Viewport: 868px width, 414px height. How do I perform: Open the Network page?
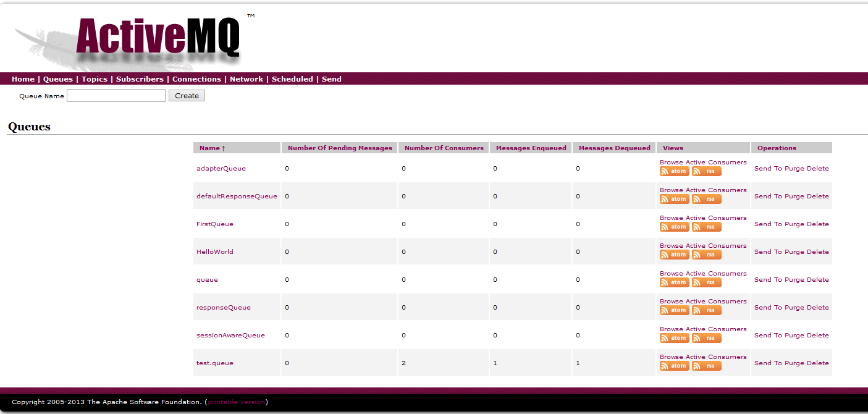[x=246, y=79]
